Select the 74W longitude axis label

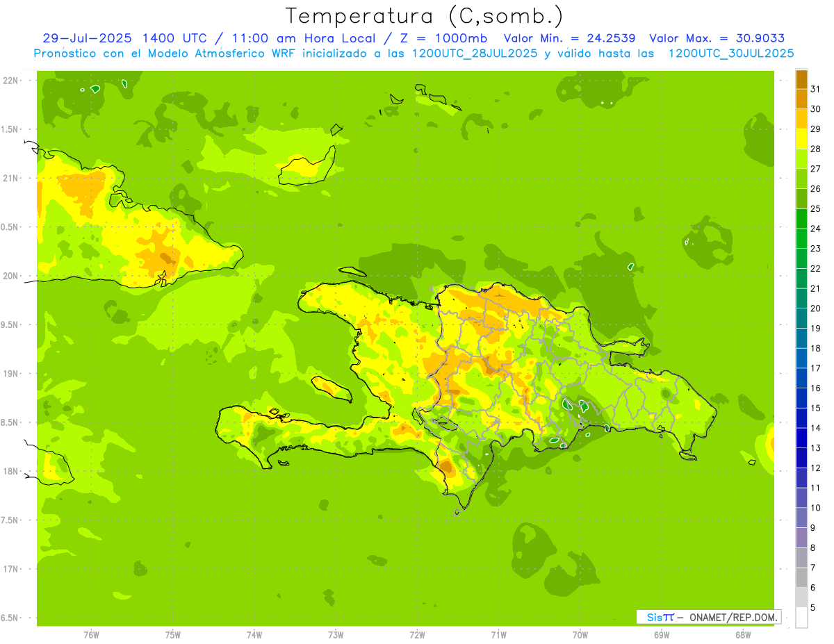[x=254, y=636]
